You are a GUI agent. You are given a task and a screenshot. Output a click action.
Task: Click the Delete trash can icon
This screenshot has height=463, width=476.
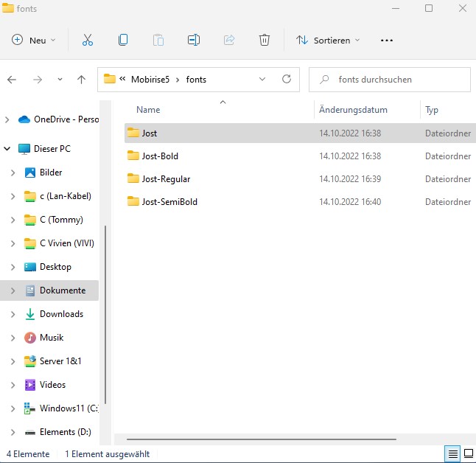265,41
